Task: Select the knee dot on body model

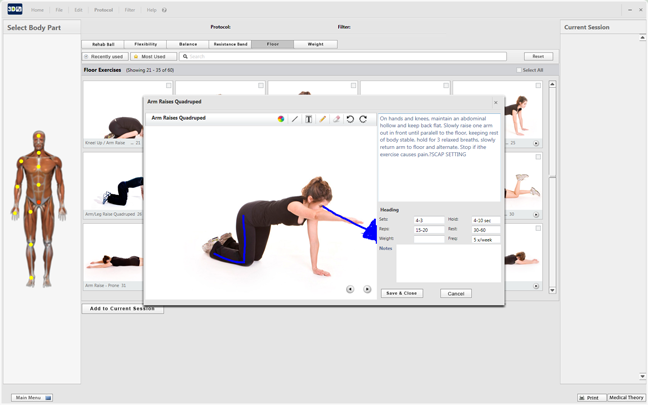Action: [31, 245]
